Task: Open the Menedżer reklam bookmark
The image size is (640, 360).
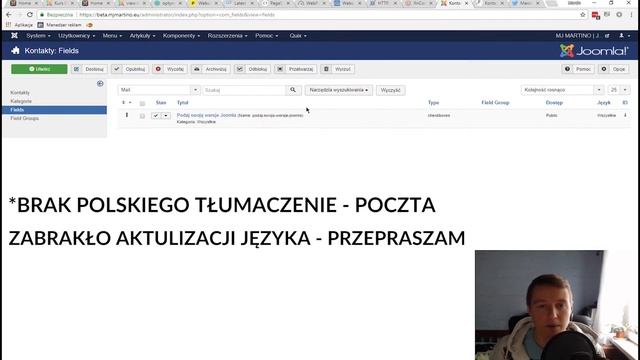Action: click(60, 25)
